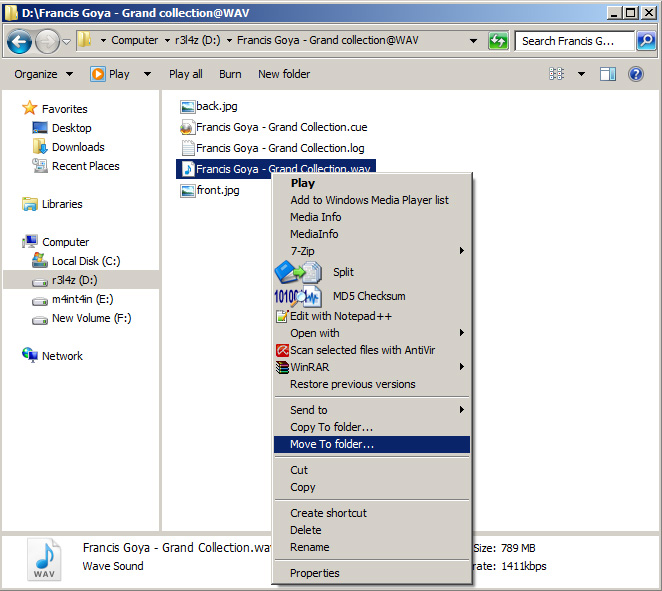Screen dimensions: 662x591
Task: Click the Forward navigation arrow
Action: (47, 41)
